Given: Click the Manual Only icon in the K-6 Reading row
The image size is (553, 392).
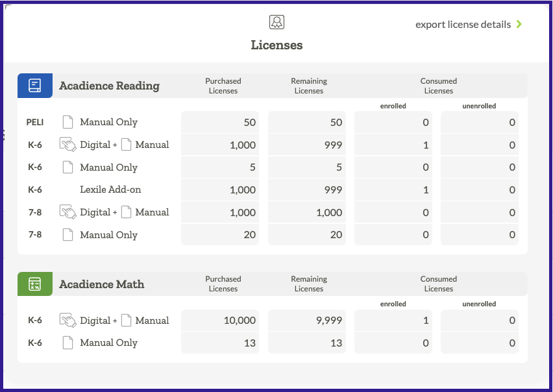Looking at the screenshot, I should coord(68,167).
